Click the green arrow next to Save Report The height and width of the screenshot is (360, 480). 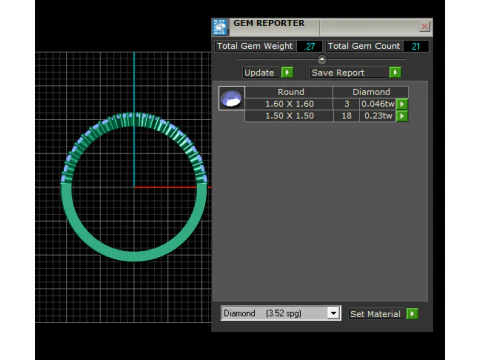point(395,72)
